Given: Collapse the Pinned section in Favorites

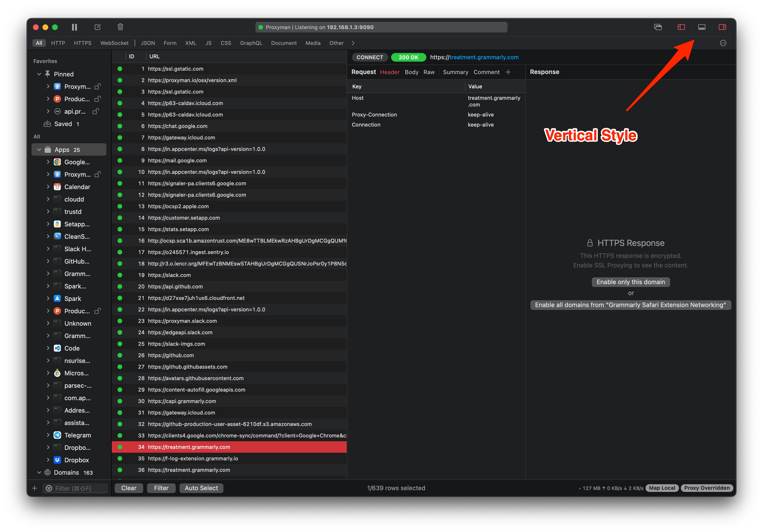Looking at the screenshot, I should coord(39,74).
